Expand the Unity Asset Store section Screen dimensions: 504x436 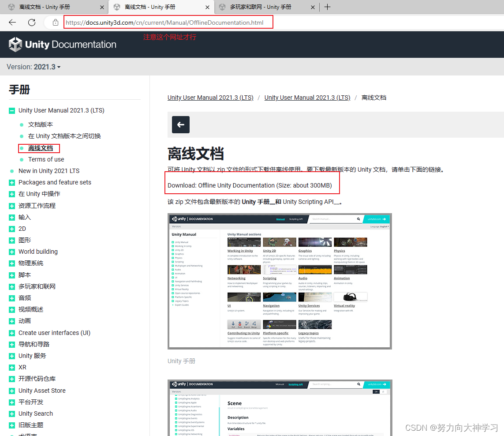(x=12, y=391)
